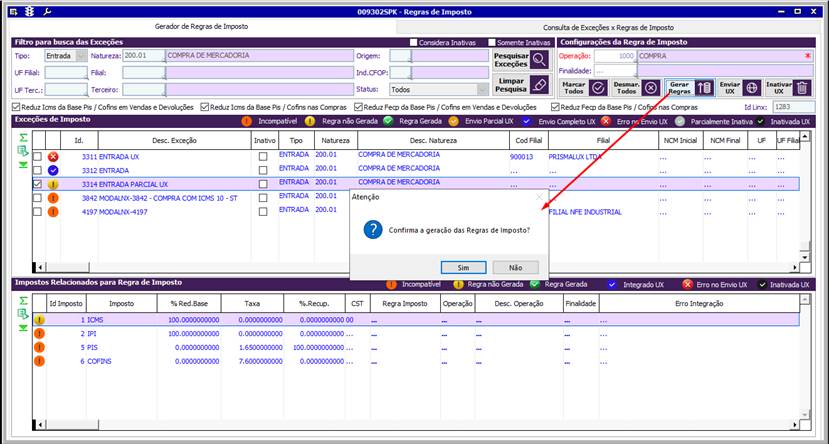Click the traffic light icon in title bar

click(30, 11)
